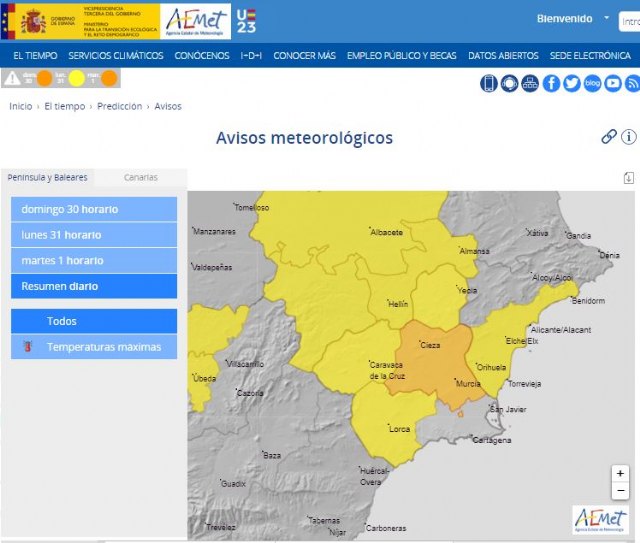Select the Península y Baleares tab
This screenshot has width=640, height=543.
[x=47, y=177]
